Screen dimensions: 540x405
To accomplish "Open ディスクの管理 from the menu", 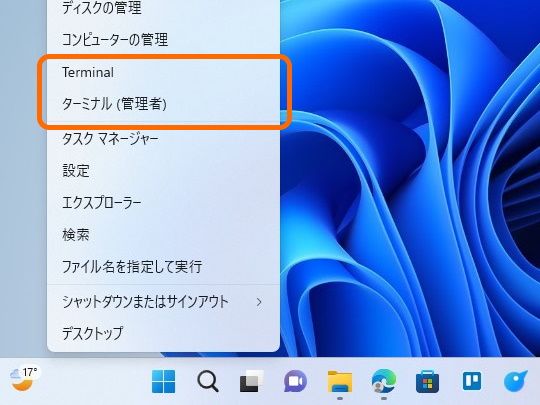I will [163, 8].
